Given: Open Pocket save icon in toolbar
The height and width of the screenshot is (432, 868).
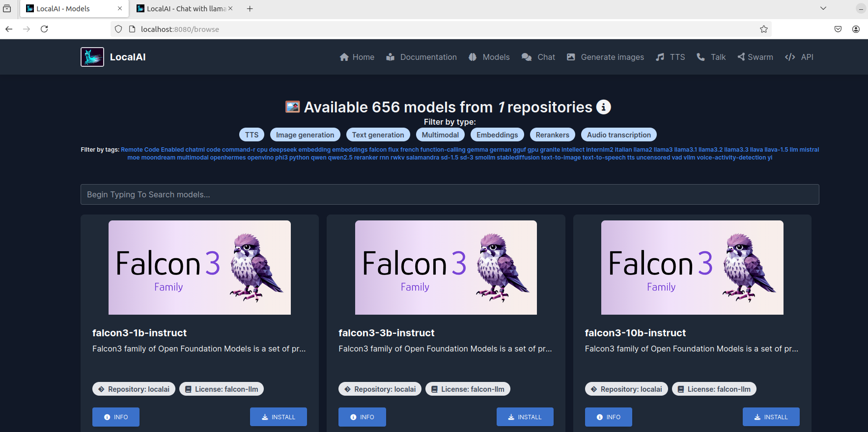Looking at the screenshot, I should point(838,29).
